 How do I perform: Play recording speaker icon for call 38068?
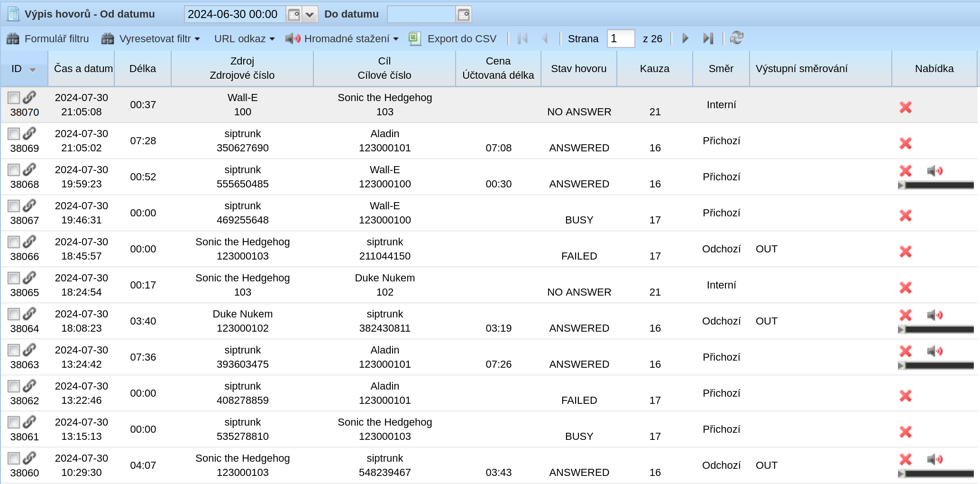tap(935, 171)
